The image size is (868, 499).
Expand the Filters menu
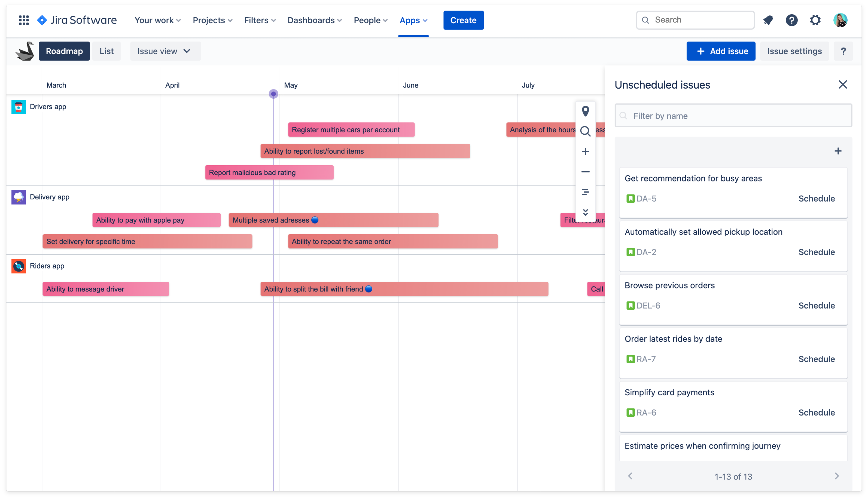click(260, 20)
